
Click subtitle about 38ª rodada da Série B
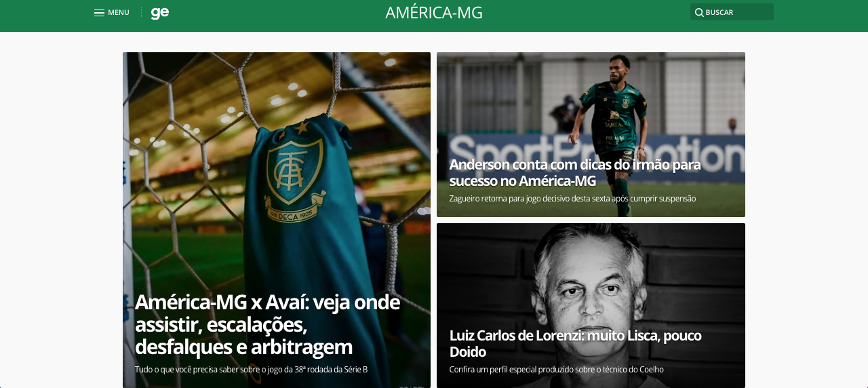click(251, 370)
